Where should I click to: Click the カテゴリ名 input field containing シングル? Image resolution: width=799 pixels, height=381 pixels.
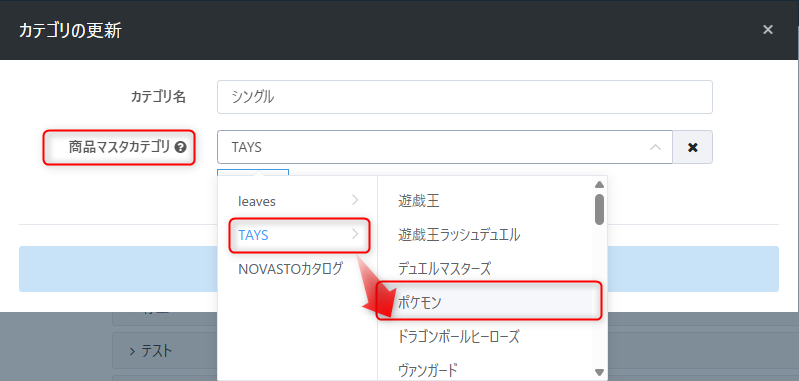[x=465, y=97]
